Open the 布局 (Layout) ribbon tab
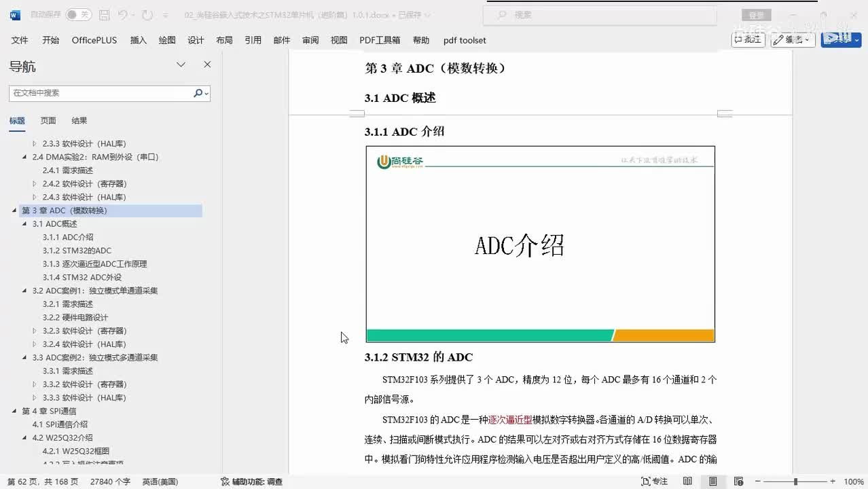 point(224,40)
